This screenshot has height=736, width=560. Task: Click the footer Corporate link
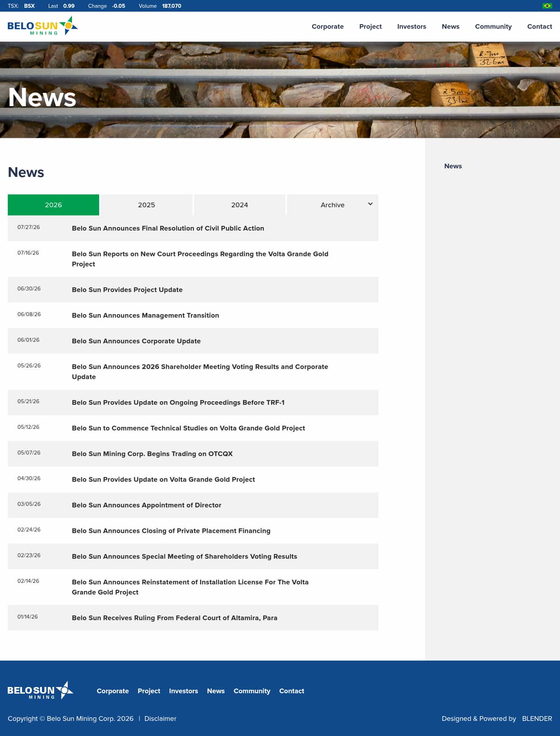[113, 691]
